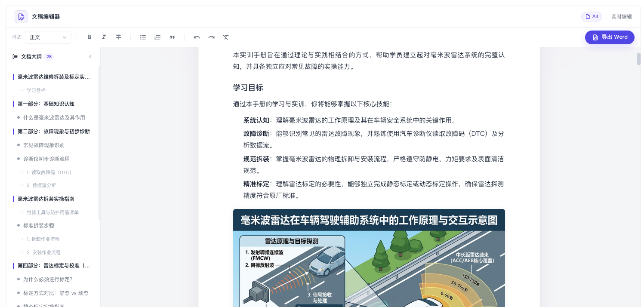644x307 pixels.
Task: Select 标准拆装步骤 outline item
Action: point(39,225)
